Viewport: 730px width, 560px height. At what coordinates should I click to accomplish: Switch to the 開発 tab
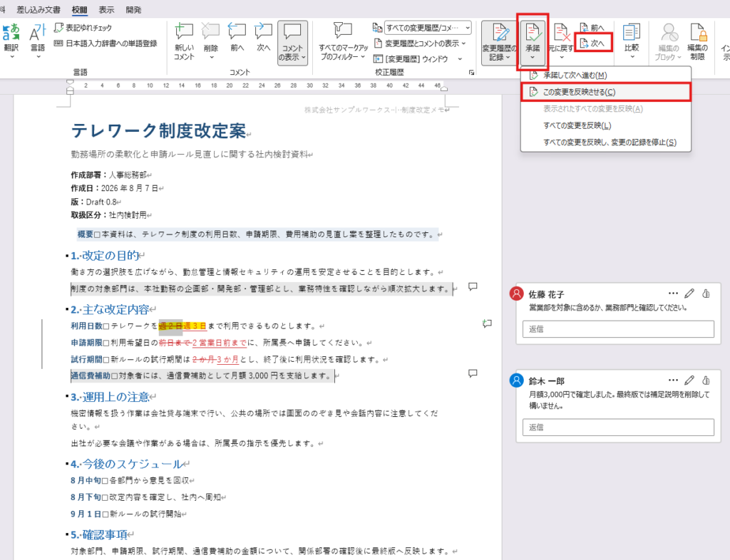(133, 10)
